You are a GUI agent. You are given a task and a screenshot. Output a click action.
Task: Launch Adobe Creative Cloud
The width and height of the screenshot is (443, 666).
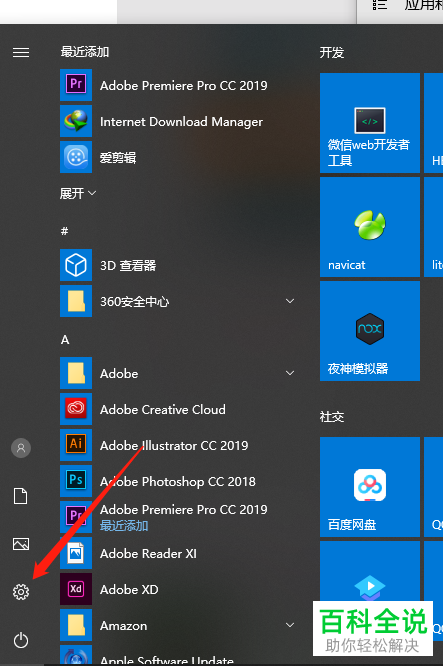click(x=178, y=409)
